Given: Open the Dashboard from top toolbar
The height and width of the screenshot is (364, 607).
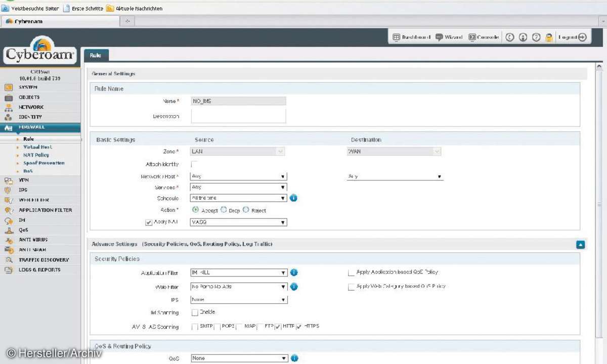Looking at the screenshot, I should coord(412,37).
